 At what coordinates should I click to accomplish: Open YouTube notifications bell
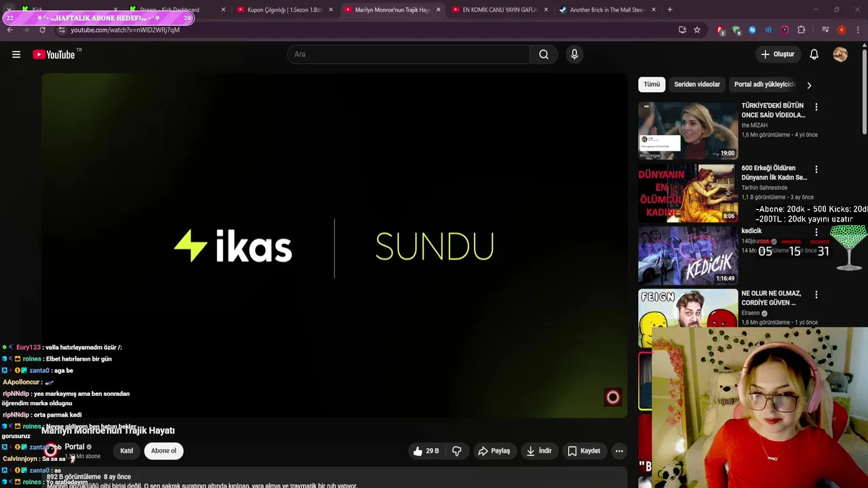814,54
